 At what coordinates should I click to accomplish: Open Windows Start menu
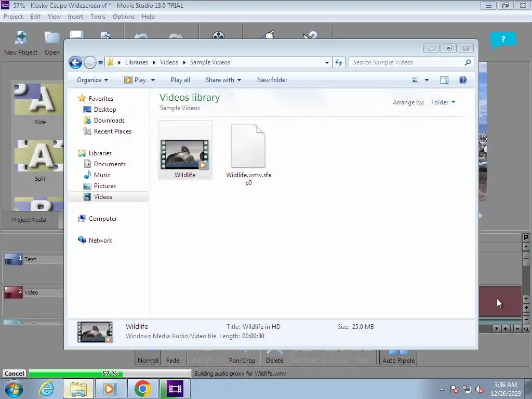tap(14, 389)
